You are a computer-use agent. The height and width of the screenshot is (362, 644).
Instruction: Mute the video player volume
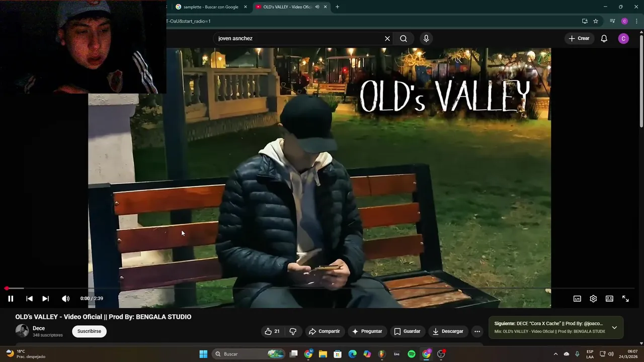pos(65,299)
